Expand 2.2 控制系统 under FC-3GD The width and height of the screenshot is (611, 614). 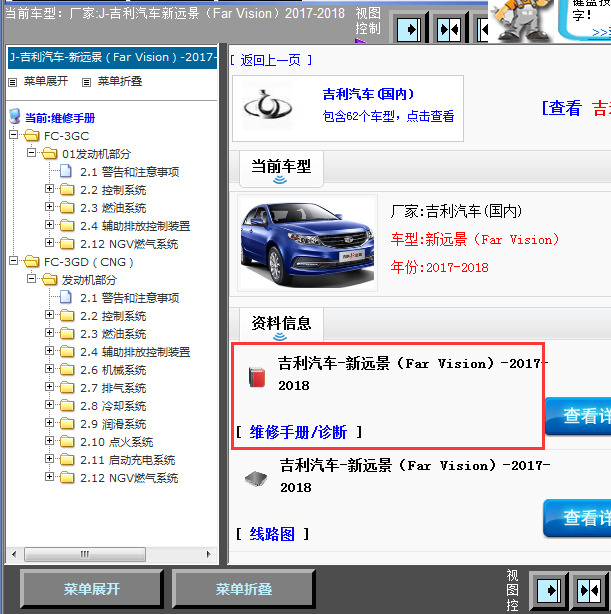pos(49,315)
